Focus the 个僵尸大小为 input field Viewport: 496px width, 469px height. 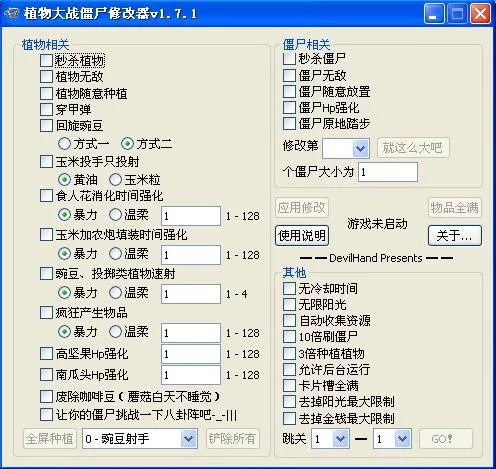388,172
